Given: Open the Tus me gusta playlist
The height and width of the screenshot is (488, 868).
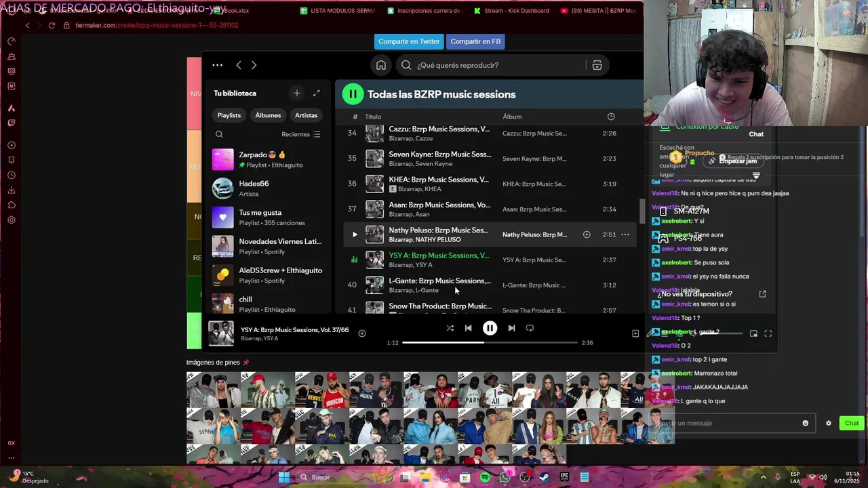Looking at the screenshot, I should tap(268, 217).
